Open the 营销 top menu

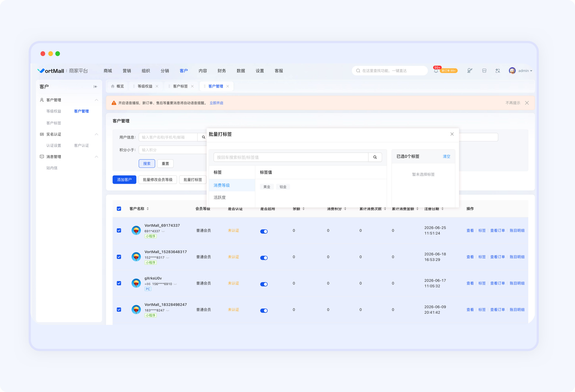tap(127, 71)
